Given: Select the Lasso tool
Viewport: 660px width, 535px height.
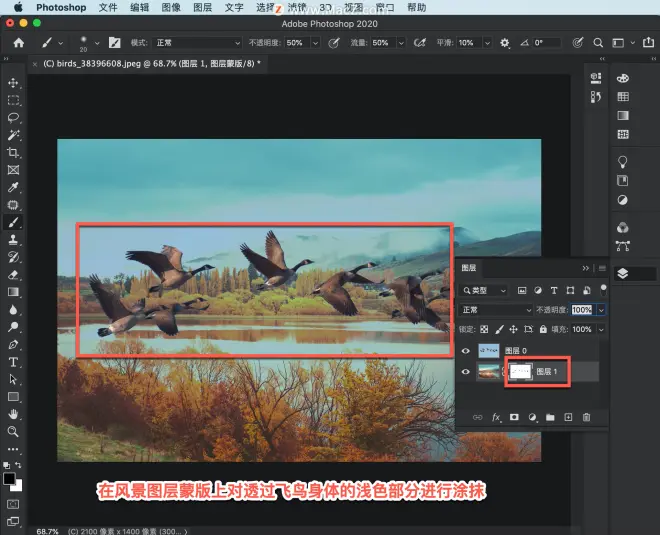Looking at the screenshot, I should [x=13, y=117].
